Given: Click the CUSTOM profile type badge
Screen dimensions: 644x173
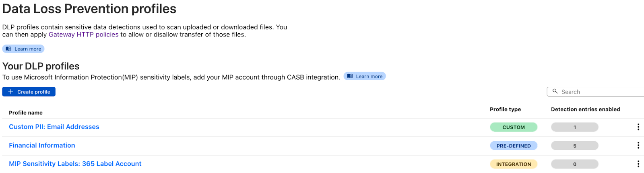Looking at the screenshot, I should [x=514, y=127].
